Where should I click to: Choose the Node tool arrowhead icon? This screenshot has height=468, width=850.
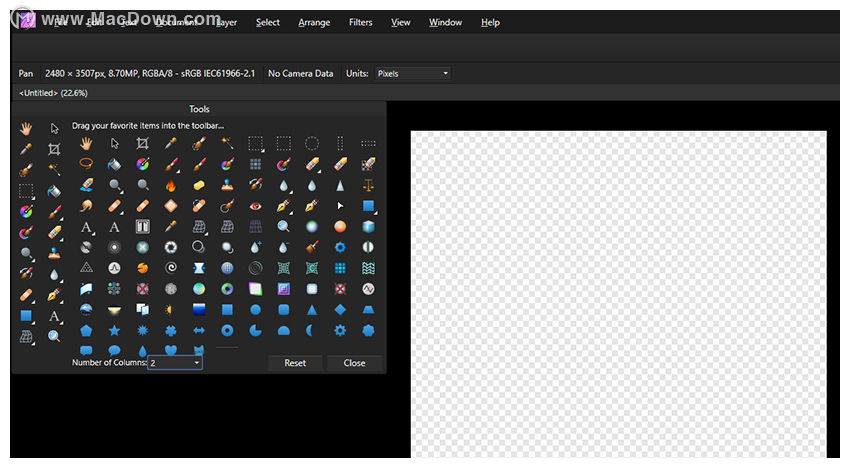[340, 206]
